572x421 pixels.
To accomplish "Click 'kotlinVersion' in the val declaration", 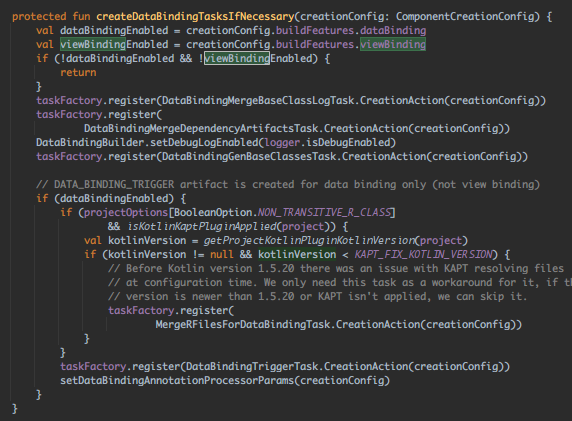I will point(147,240).
